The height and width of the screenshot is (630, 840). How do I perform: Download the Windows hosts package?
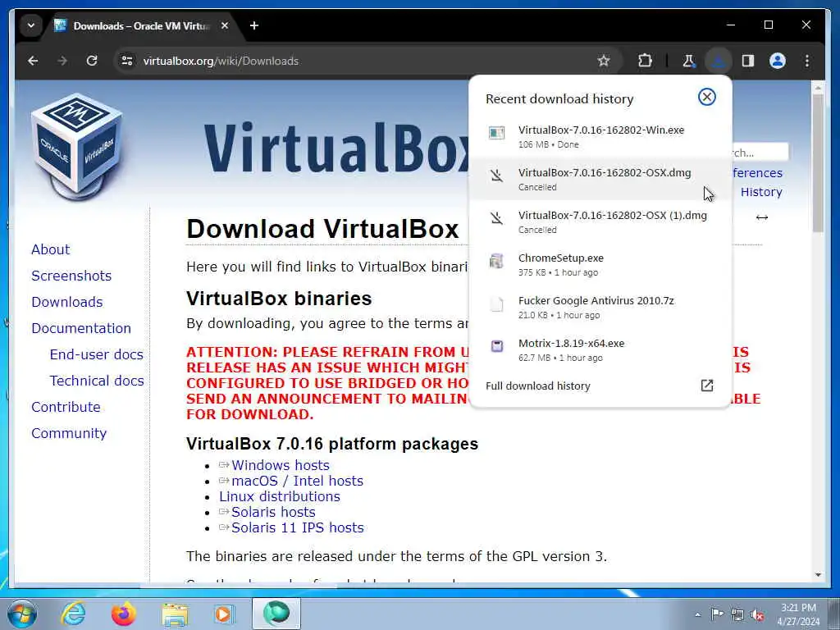coord(281,465)
